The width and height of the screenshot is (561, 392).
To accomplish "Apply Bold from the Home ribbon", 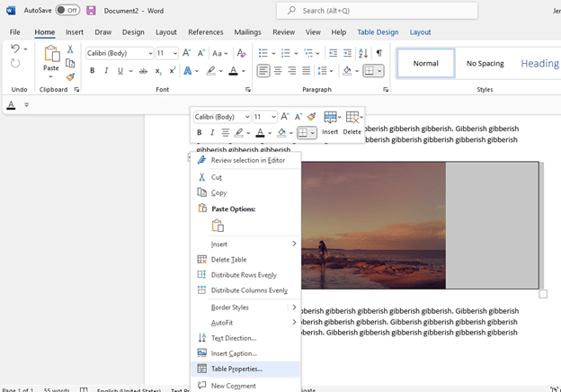I will 92,71.
